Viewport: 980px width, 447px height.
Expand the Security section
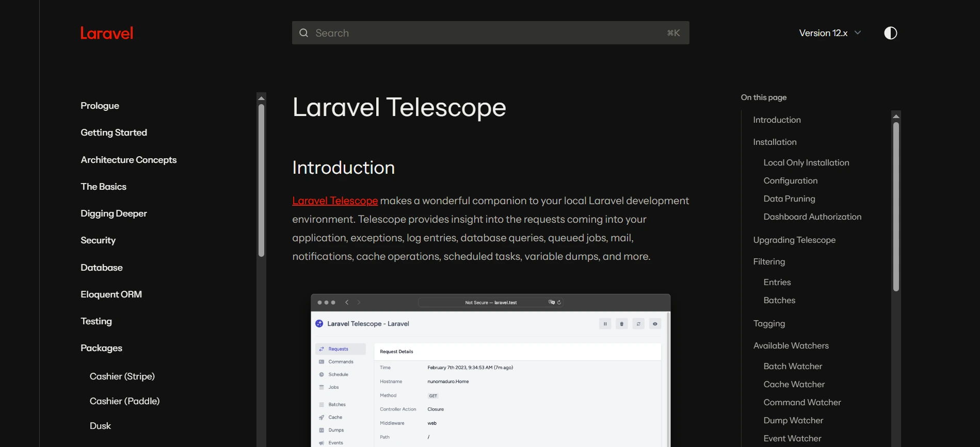(x=98, y=240)
